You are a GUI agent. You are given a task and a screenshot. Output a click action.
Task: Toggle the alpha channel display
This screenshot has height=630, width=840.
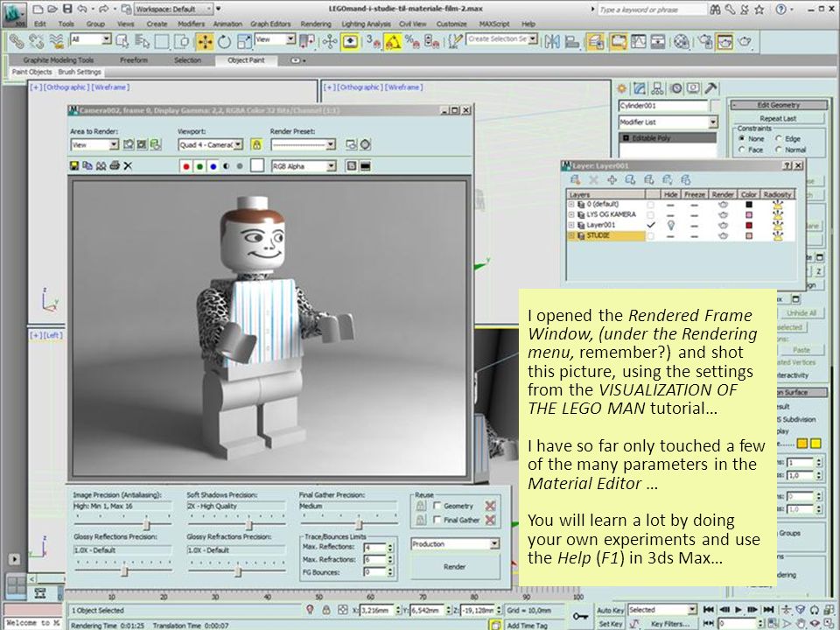[x=226, y=166]
